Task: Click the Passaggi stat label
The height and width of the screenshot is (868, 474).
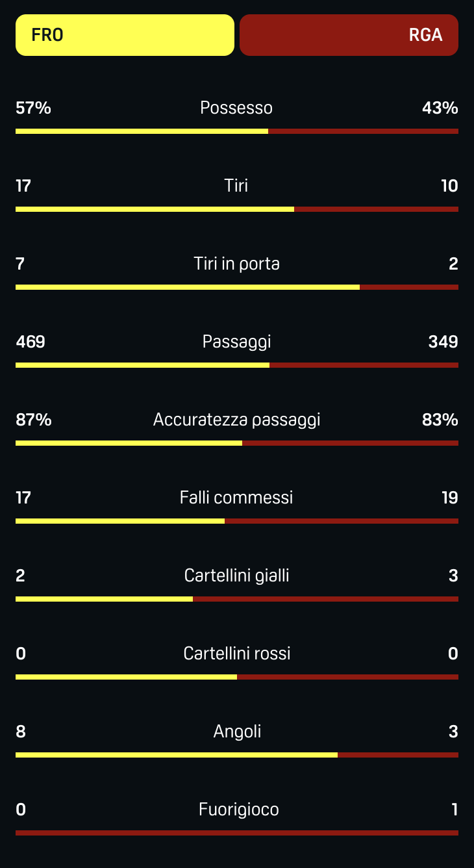Action: tap(236, 342)
